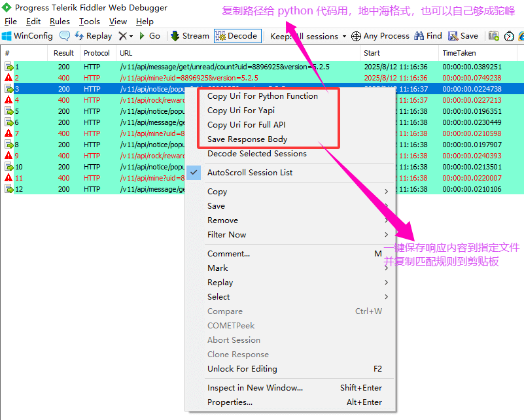Choose Decode Selected Sessions
Screen dimensions: 524x420
pos(257,154)
